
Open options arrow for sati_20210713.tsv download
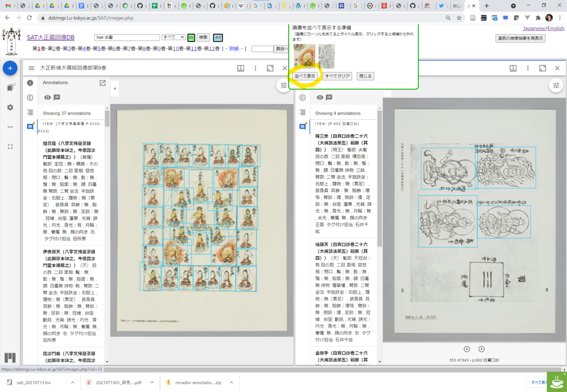coord(73,382)
